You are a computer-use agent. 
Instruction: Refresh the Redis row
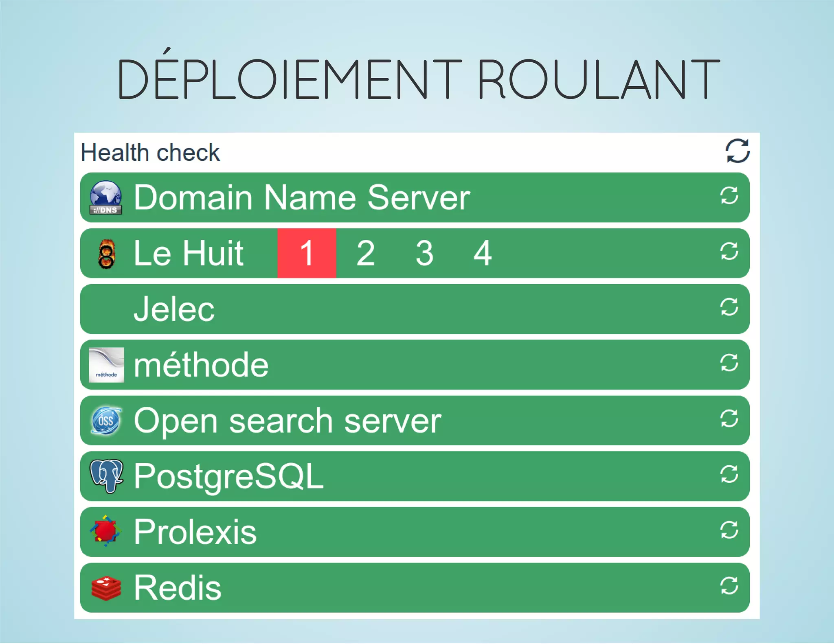click(729, 586)
